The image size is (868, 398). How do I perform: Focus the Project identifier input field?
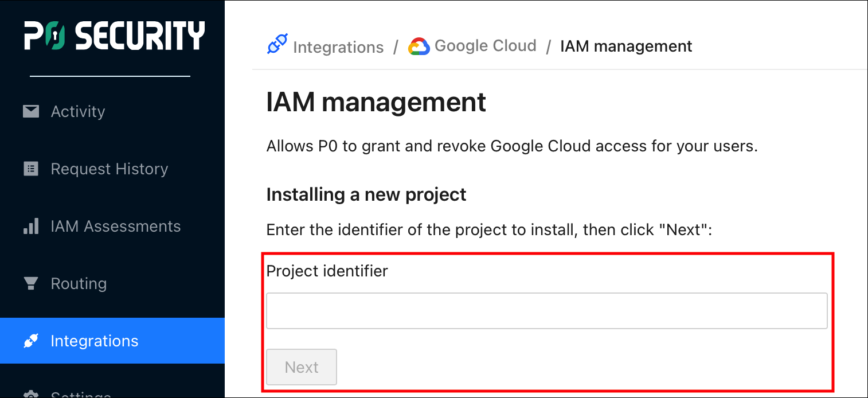coord(546,311)
